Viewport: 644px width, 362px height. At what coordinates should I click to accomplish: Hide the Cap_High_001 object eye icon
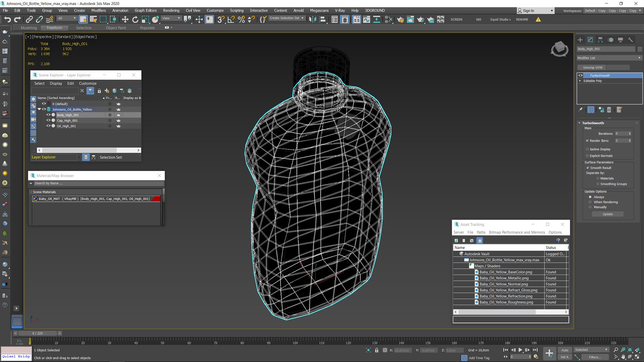[x=48, y=120]
